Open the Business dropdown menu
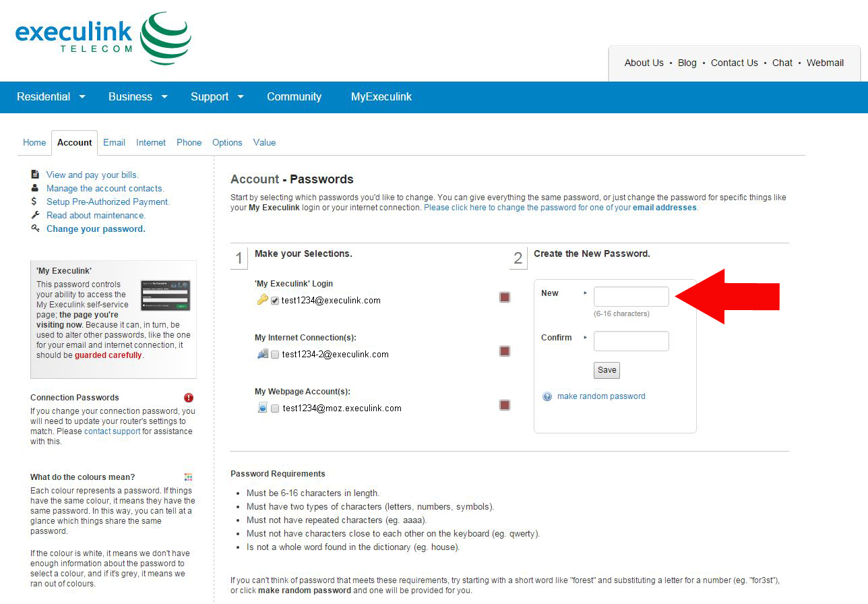This screenshot has height=604, width=868. [138, 96]
